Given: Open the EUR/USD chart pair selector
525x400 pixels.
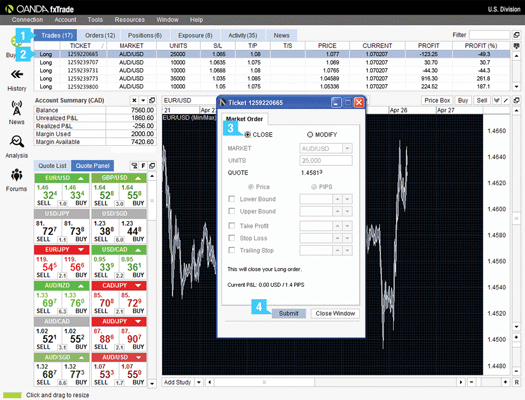Looking at the screenshot, I should click(189, 100).
